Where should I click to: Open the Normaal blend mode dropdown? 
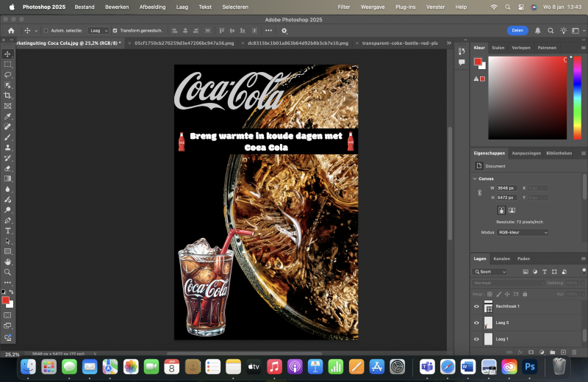coord(509,283)
